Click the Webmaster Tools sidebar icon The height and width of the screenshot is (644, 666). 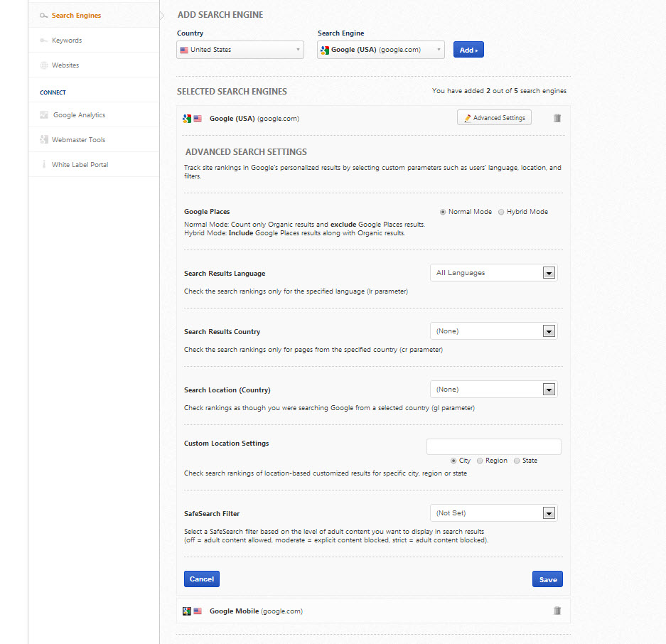pyautogui.click(x=44, y=140)
